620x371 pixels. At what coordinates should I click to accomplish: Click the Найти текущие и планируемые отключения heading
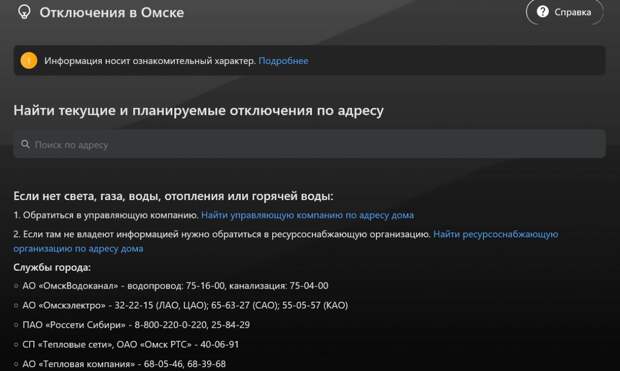198,110
